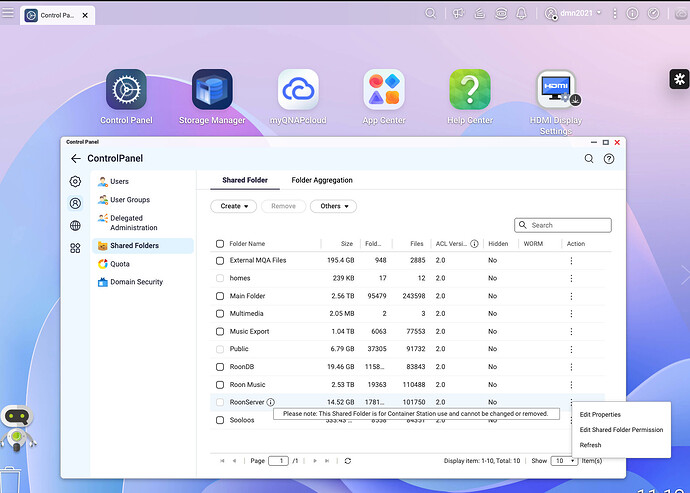The height and width of the screenshot is (493, 690).
Task: Open external devices icon in top bar
Action: [501, 14]
